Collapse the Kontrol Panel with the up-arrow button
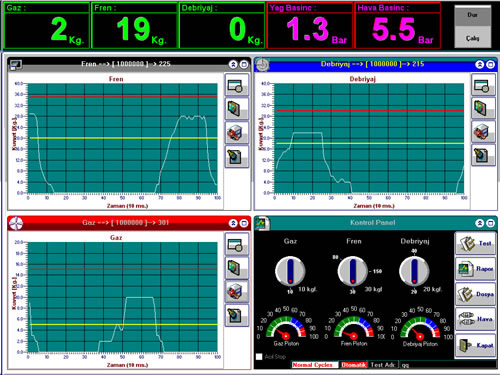Image resolution: width=500 pixels, height=375 pixels. point(480,223)
